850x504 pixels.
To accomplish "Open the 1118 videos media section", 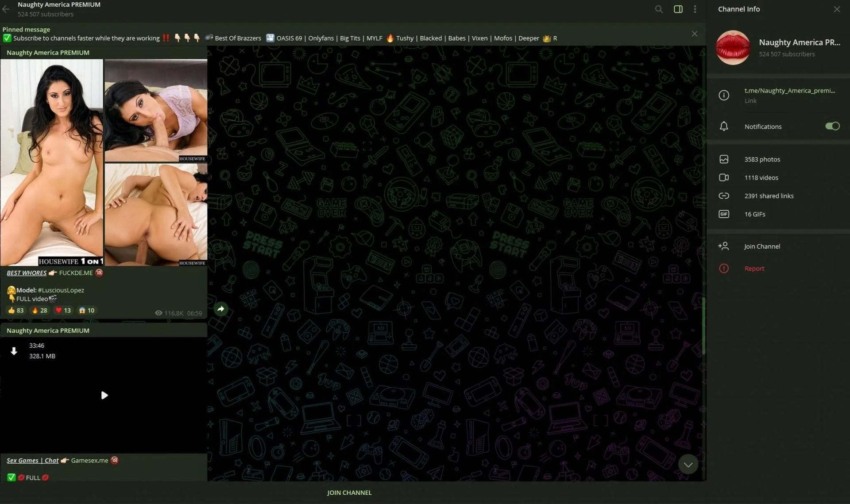I will pyautogui.click(x=761, y=177).
